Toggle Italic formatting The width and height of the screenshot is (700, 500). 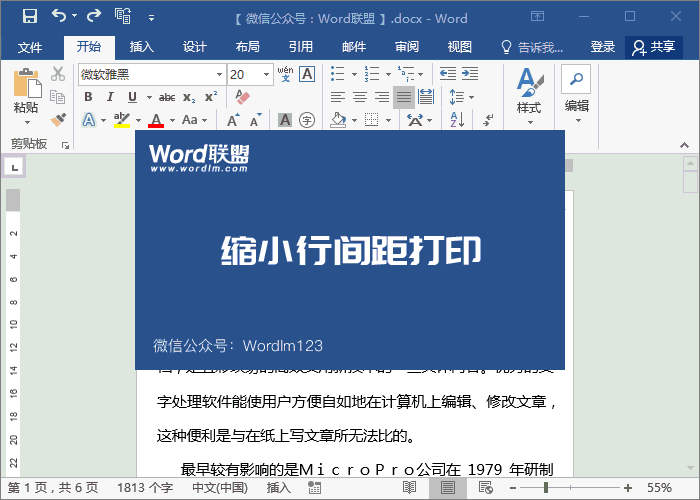[110, 97]
